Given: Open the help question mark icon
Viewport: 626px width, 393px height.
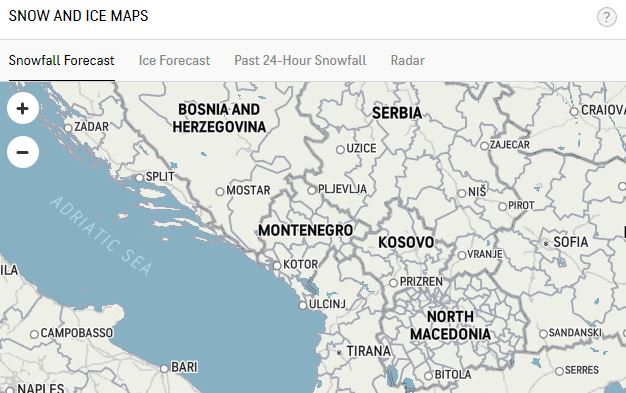Looking at the screenshot, I should (x=606, y=17).
